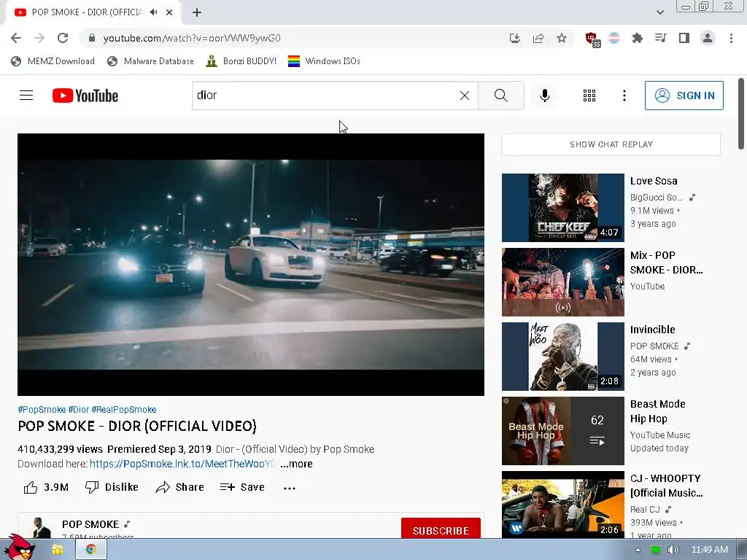Open Love Sosa video thumbnail

562,208
